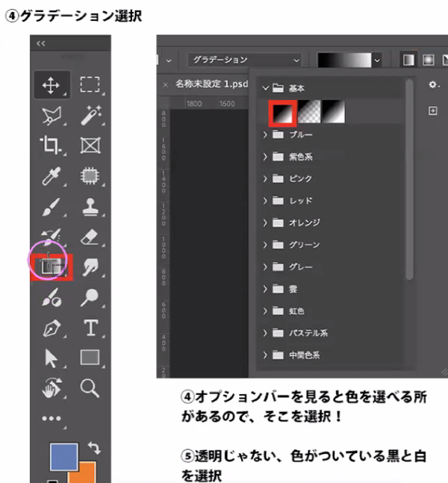Select the Eyedropper tool
448x483 pixels.
pyautogui.click(x=52, y=176)
